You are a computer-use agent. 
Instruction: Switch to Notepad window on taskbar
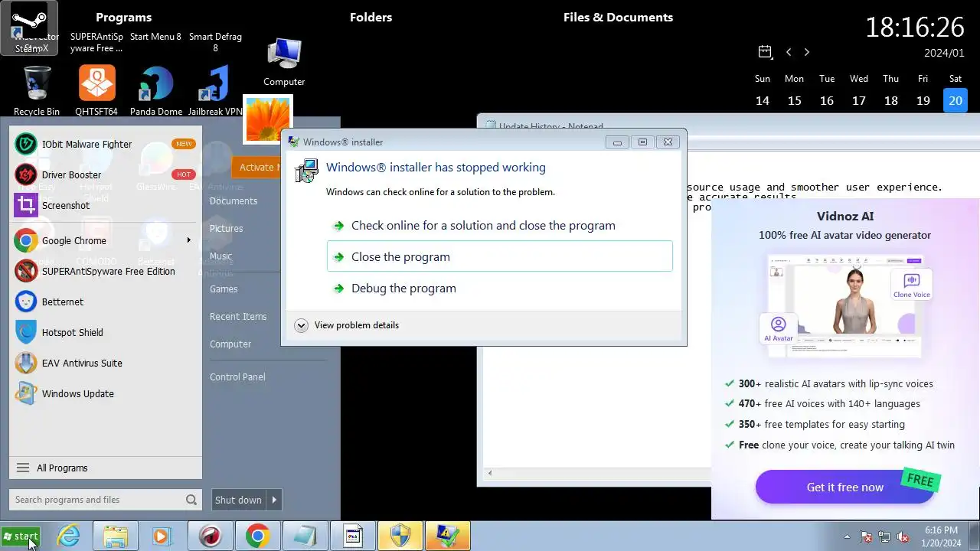[x=305, y=536]
